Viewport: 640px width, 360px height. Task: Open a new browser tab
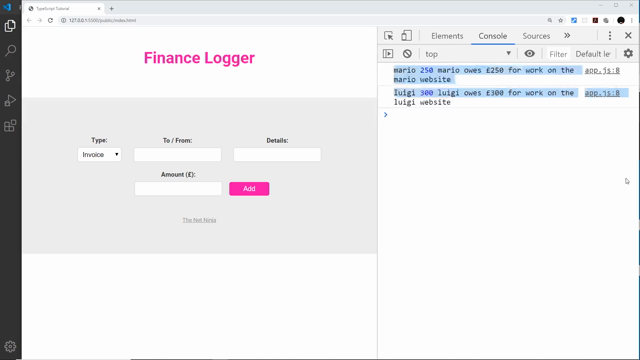111,9
